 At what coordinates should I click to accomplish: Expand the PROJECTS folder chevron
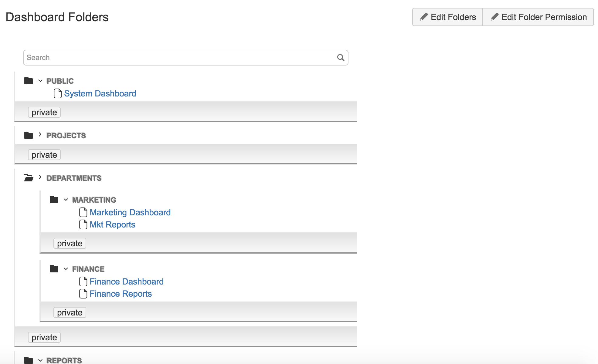pos(40,135)
